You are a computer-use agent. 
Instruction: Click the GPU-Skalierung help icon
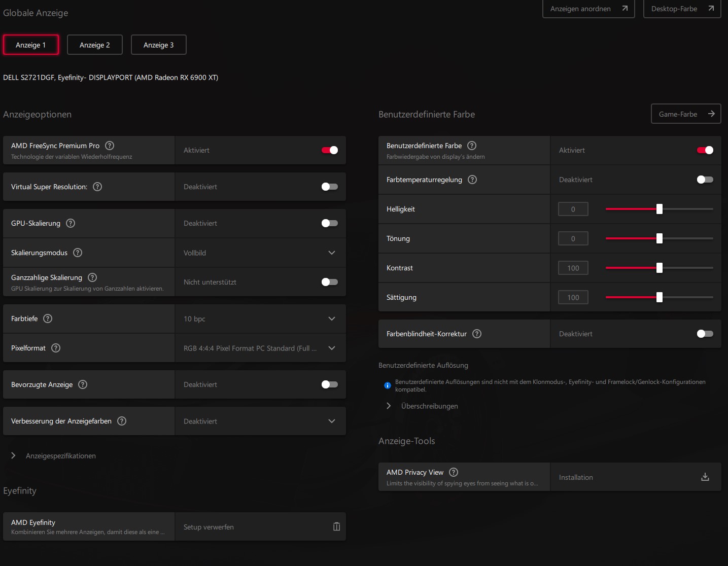[x=71, y=223]
